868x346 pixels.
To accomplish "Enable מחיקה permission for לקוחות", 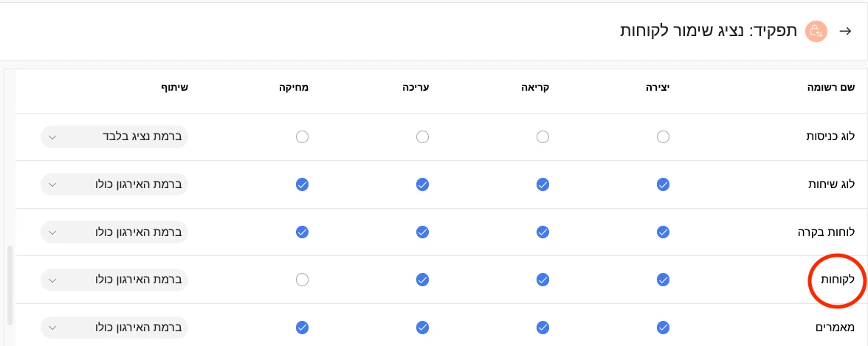I will tap(301, 280).
